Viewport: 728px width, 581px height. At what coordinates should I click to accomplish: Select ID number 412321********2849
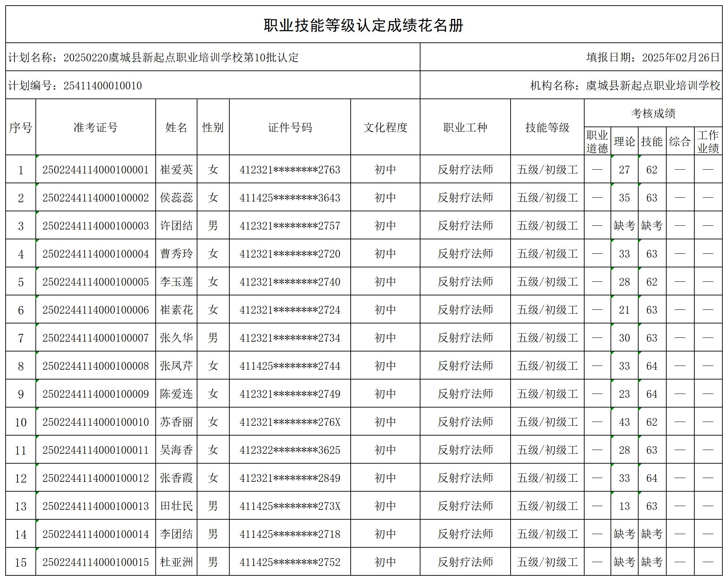coord(290,478)
